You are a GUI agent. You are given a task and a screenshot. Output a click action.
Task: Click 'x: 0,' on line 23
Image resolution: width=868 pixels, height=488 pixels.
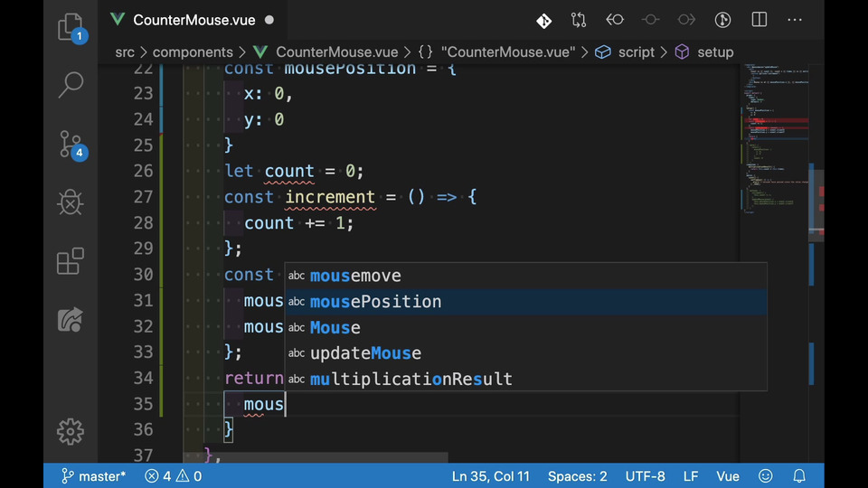(269, 93)
